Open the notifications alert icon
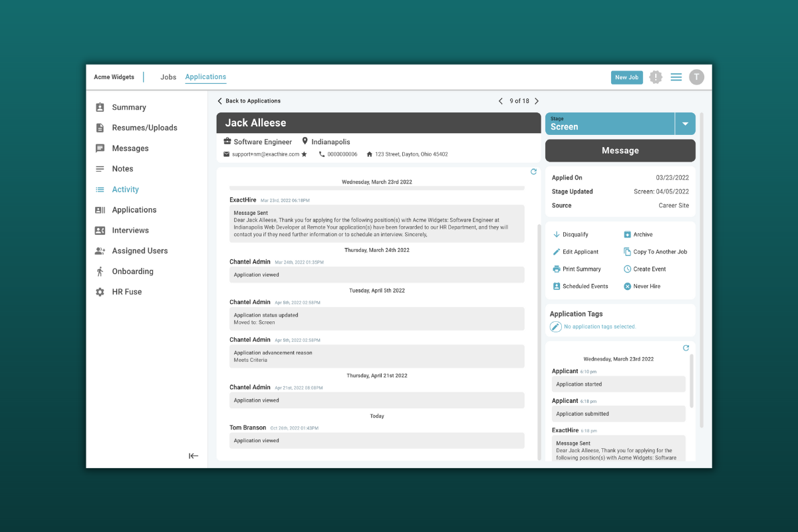Screen dimensions: 798x532 655,77
